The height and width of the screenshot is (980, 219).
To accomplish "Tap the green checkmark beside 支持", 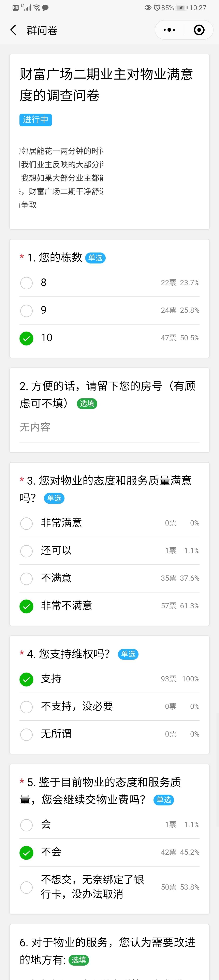I will point(26,679).
